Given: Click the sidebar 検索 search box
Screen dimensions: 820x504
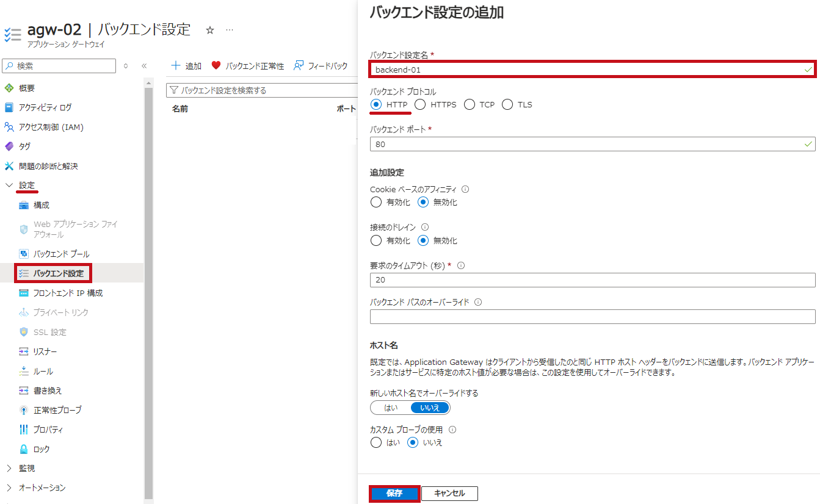Looking at the screenshot, I should [59, 66].
